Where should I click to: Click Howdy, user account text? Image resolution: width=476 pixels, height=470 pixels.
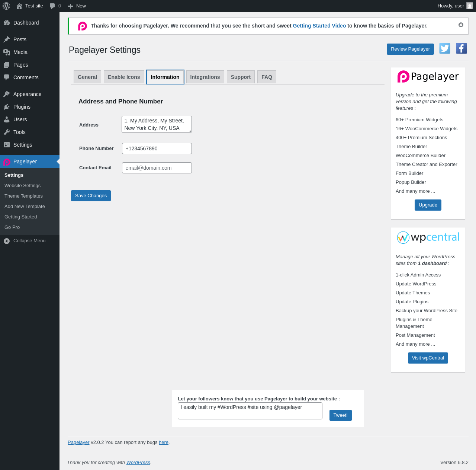point(451,6)
